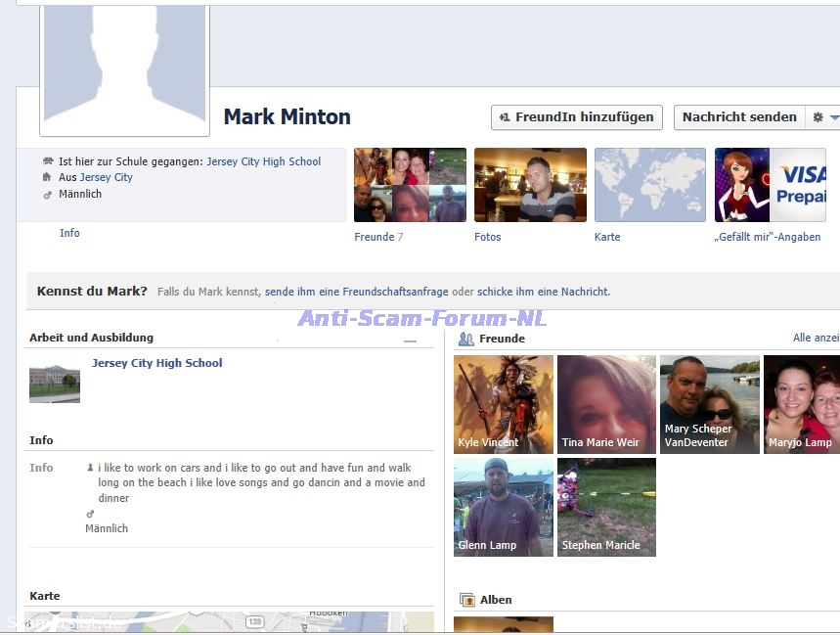
Task: Open the Freunde photo collage tile
Action: point(410,185)
